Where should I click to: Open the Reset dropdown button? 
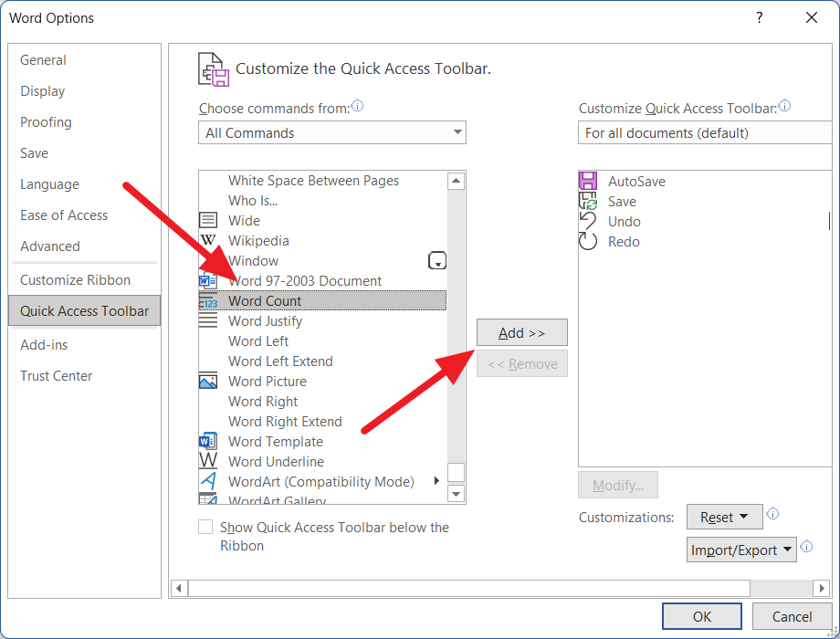click(x=724, y=517)
